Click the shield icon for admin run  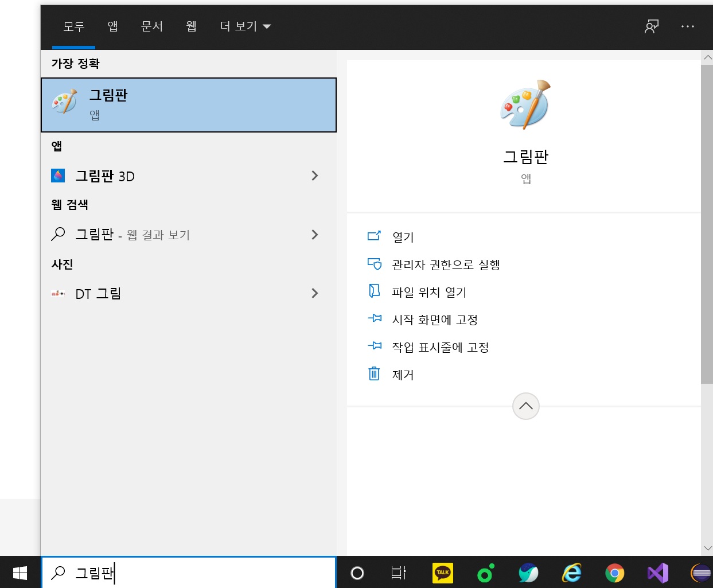[374, 264]
